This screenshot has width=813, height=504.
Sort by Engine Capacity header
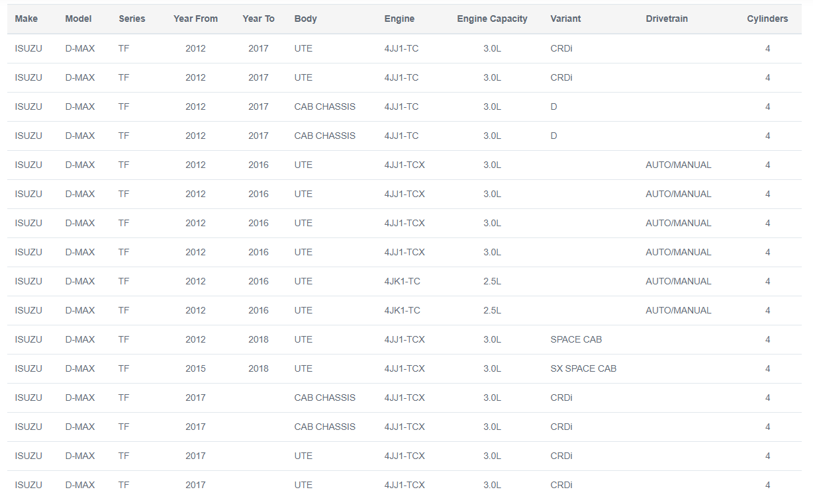492,19
